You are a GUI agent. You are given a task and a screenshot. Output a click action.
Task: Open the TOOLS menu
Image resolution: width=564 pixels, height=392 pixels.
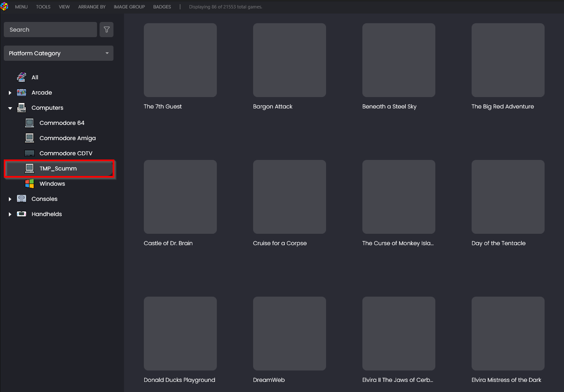43,7
